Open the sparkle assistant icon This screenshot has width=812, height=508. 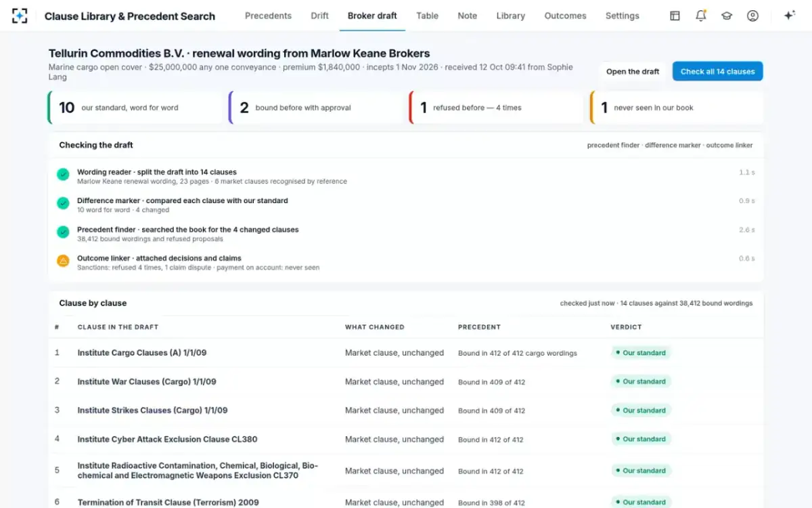789,16
